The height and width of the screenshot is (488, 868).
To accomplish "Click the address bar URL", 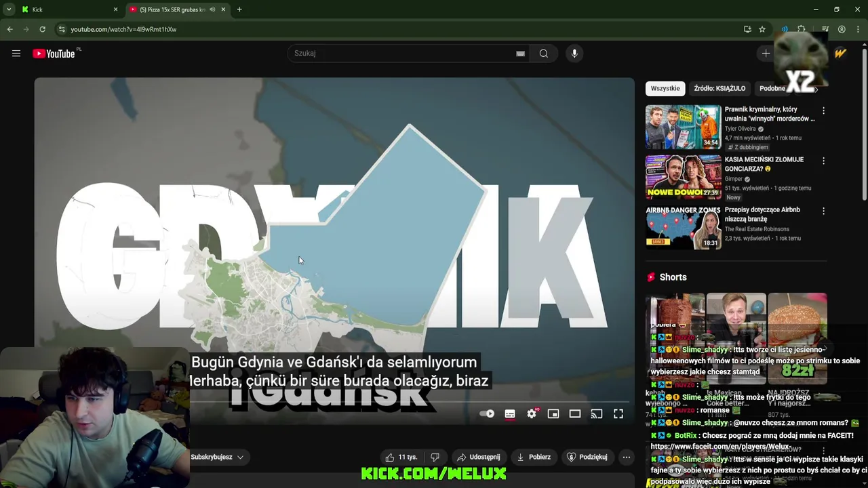I will [x=123, y=29].
